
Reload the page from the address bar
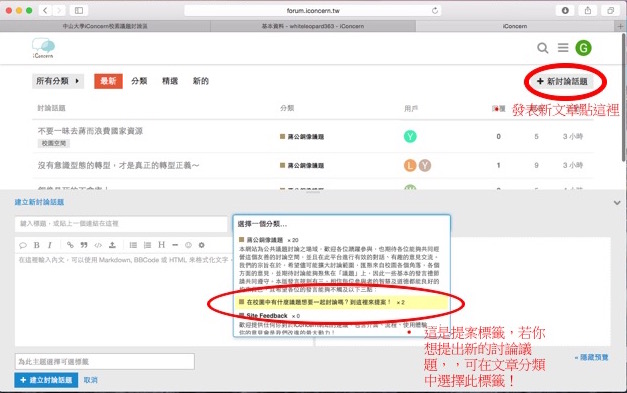point(435,11)
